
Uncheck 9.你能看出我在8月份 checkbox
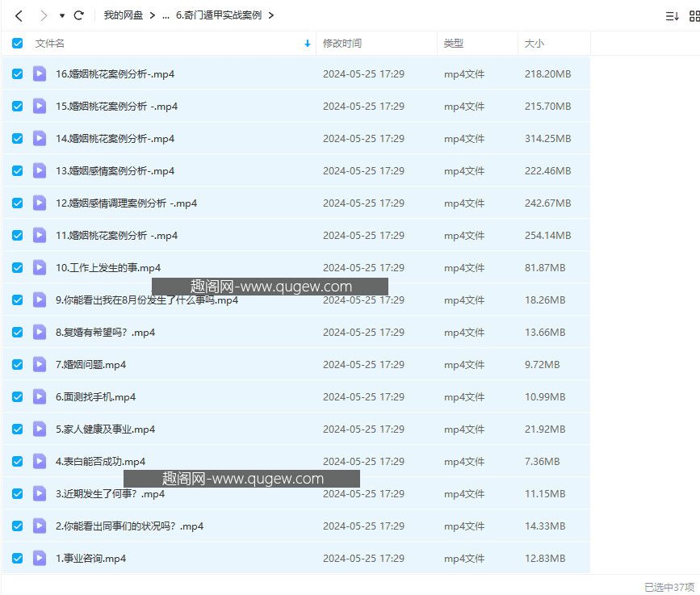click(18, 300)
